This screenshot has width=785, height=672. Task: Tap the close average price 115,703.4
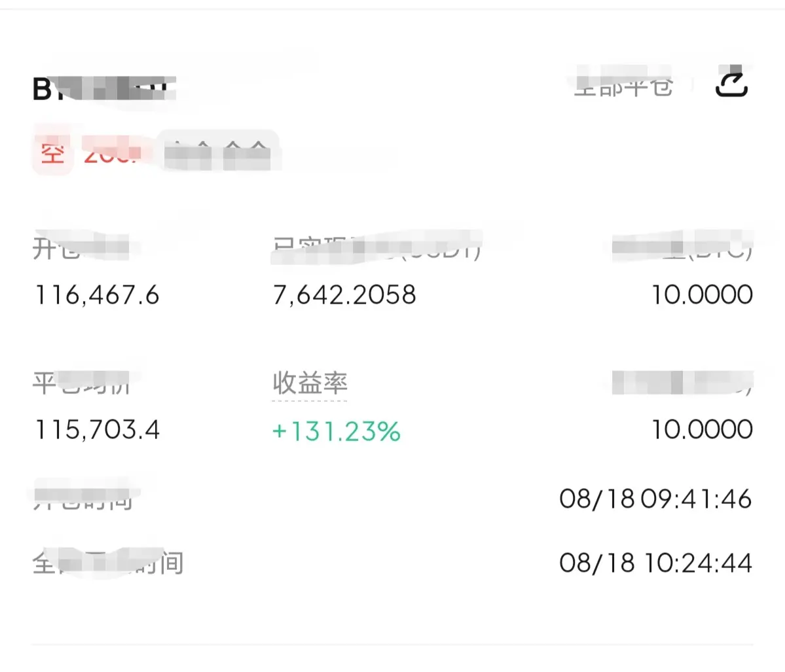pos(97,429)
